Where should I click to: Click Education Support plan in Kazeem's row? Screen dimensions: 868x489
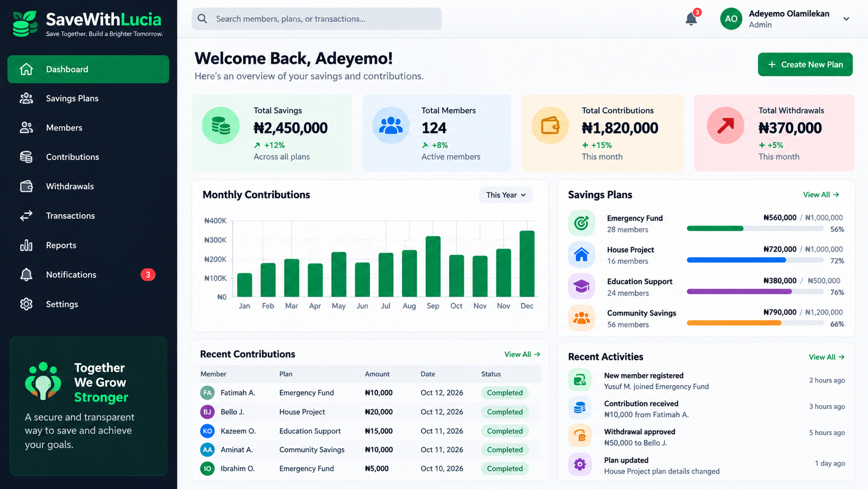[310, 431]
